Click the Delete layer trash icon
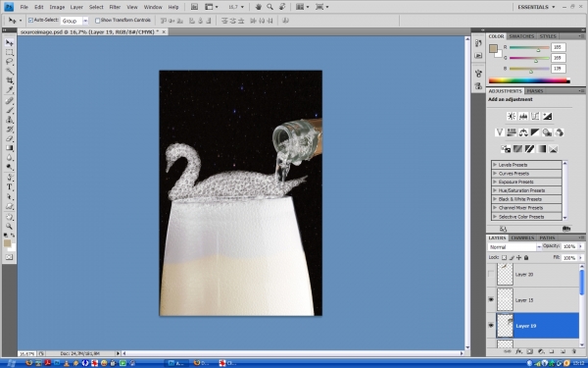 click(x=573, y=352)
